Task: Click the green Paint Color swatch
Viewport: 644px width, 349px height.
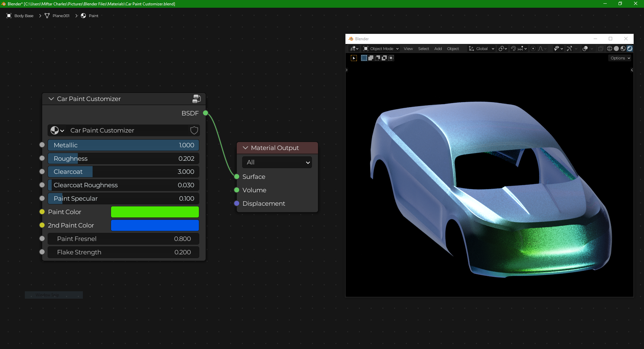Action: 155,212
